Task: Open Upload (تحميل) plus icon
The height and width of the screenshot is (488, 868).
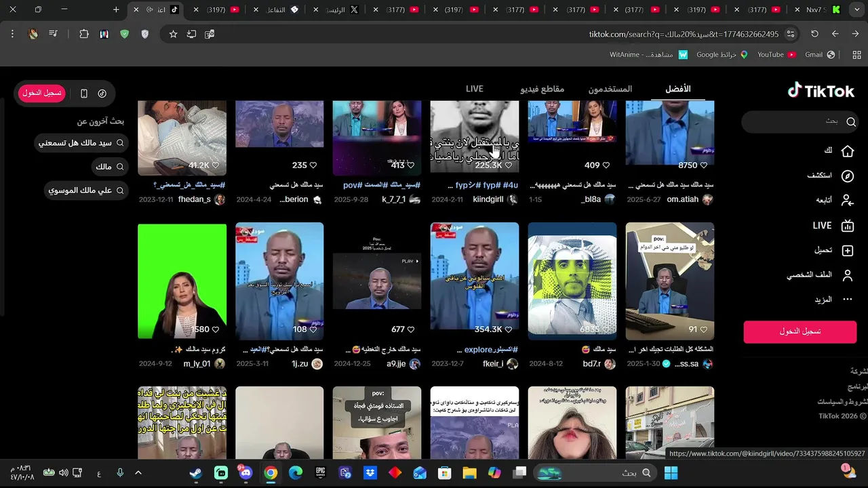Action: coord(847,251)
